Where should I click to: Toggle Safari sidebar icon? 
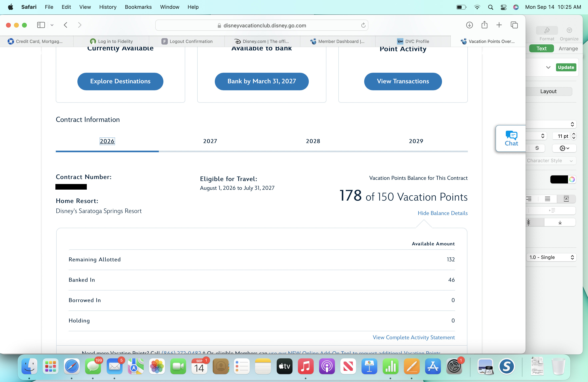coord(41,25)
